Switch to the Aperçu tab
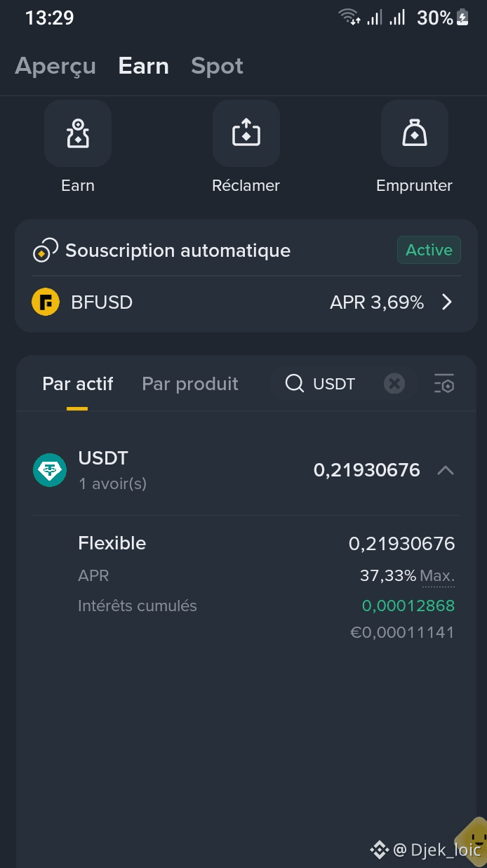The height and width of the screenshot is (868, 487). 55,66
